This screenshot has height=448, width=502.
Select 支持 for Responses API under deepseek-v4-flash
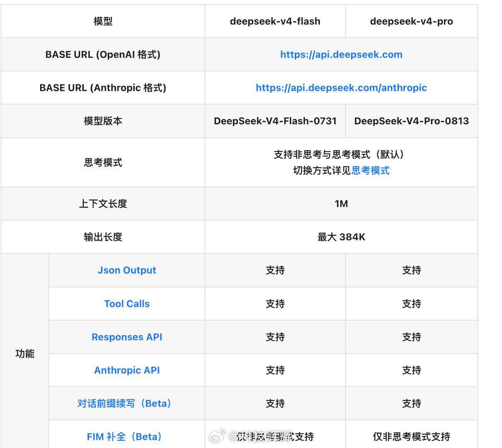coord(275,337)
